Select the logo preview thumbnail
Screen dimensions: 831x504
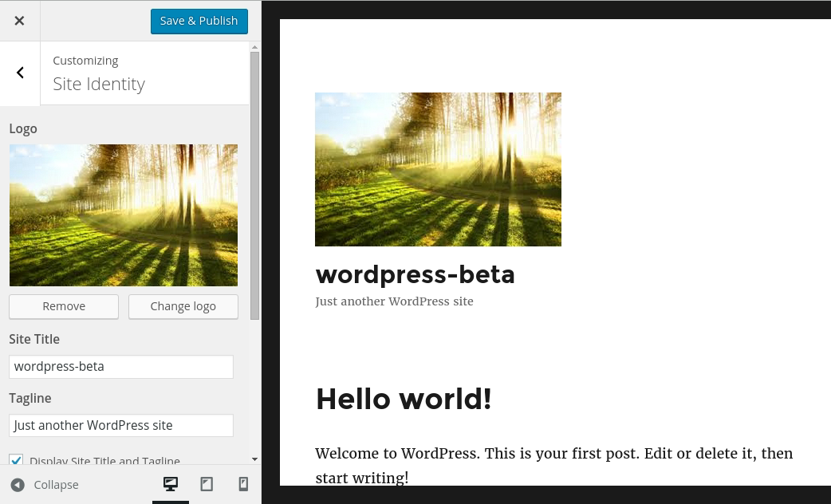point(124,215)
